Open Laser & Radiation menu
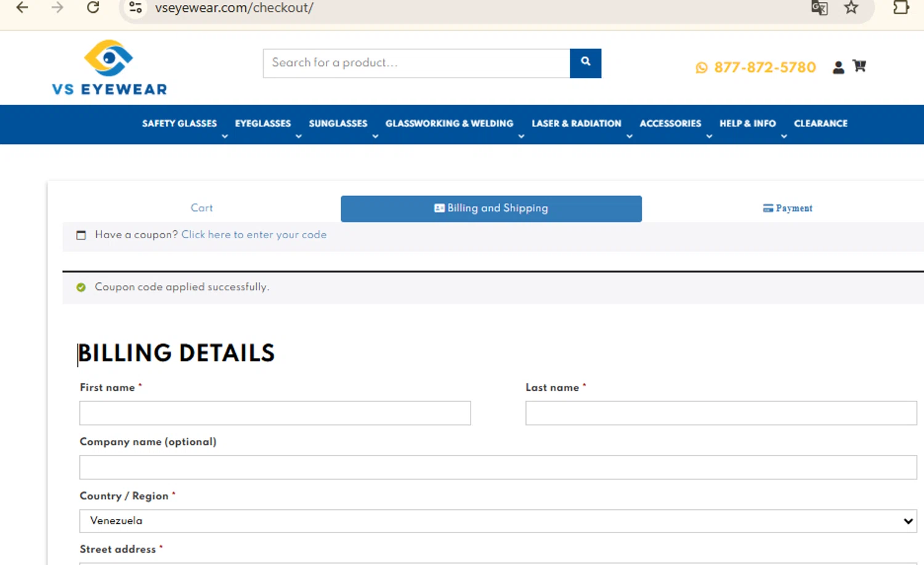Viewport: 924px width, 565px height. pyautogui.click(x=576, y=123)
